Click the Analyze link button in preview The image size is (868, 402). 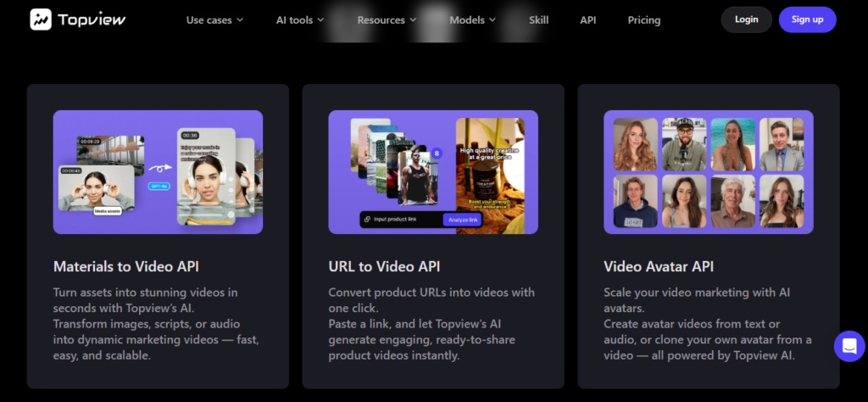click(462, 220)
